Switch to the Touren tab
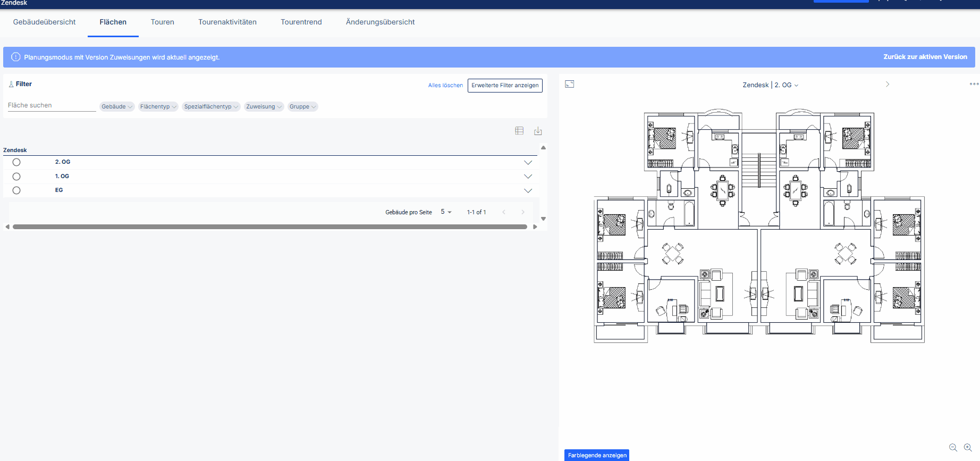 pos(163,22)
